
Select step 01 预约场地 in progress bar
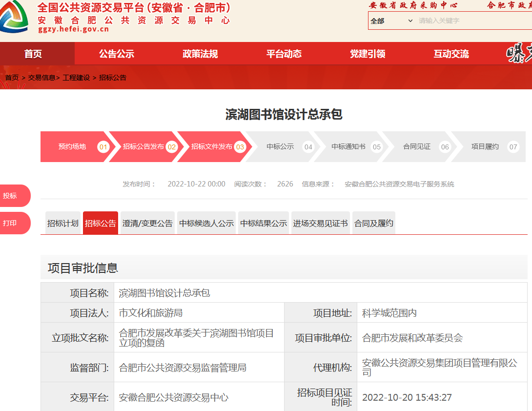tap(73, 146)
